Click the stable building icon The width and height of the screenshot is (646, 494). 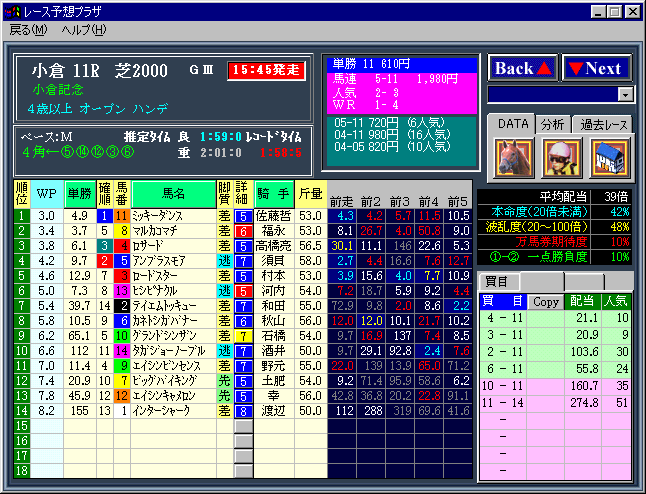[609, 158]
